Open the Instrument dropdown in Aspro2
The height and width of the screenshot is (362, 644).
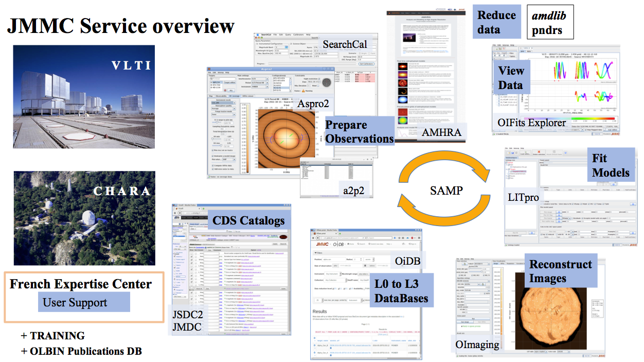click(260, 87)
